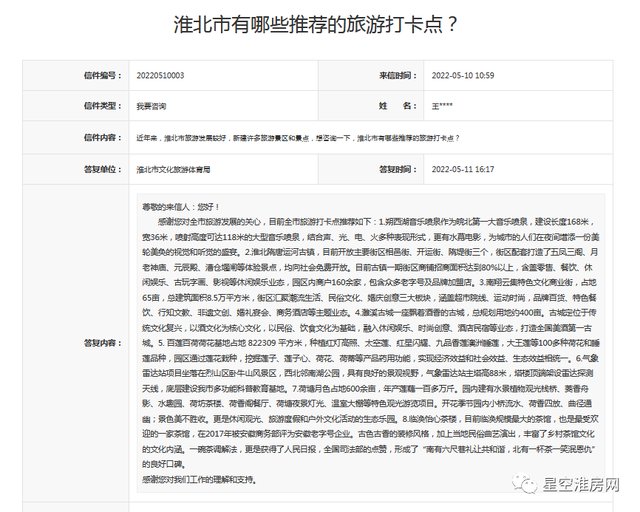Click the reply line starting 感谢您对全市旅游发展的关心
This screenshot has height=512, width=640.
click(375, 222)
